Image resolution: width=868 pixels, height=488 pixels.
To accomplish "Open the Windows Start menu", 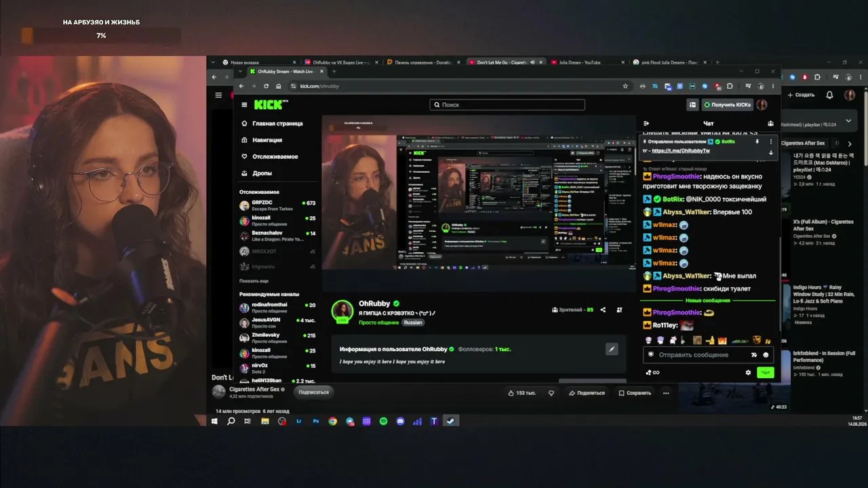I will 214,421.
